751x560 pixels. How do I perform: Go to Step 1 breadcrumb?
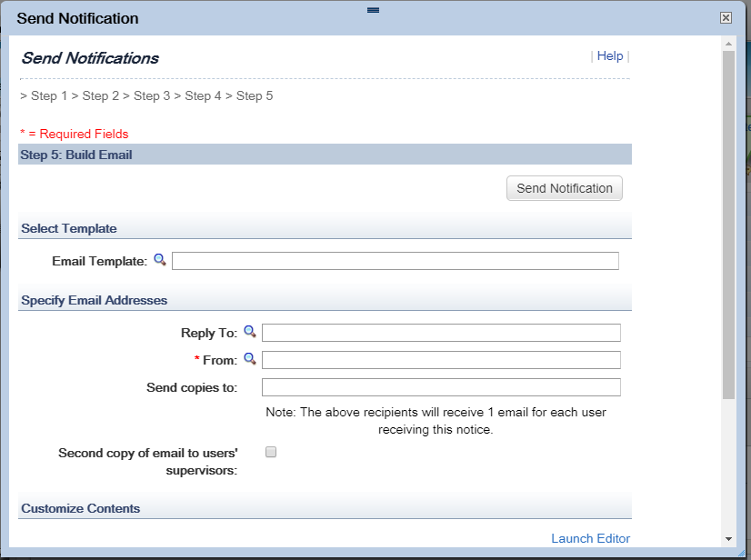(49, 95)
